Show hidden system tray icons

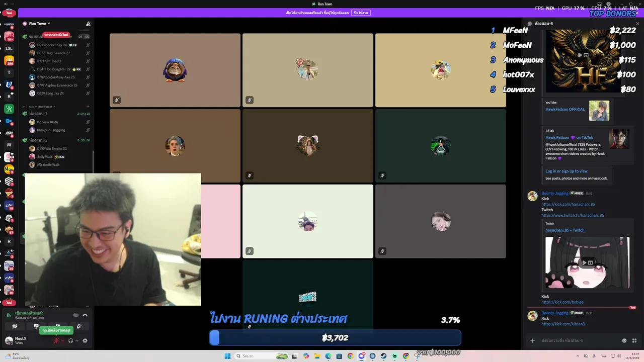pyautogui.click(x=578, y=356)
